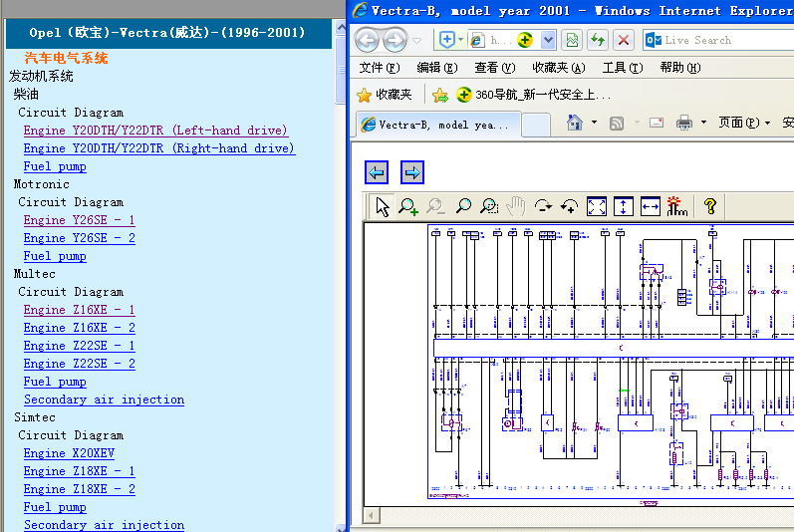Open Secondary air injection link under Multec
Screen dimensions: 794x532
pos(104,399)
